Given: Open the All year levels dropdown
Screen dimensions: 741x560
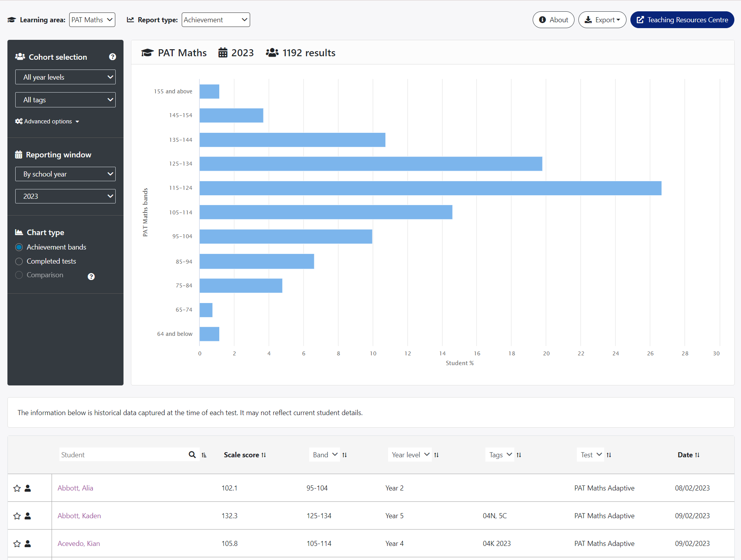Looking at the screenshot, I should pos(65,77).
